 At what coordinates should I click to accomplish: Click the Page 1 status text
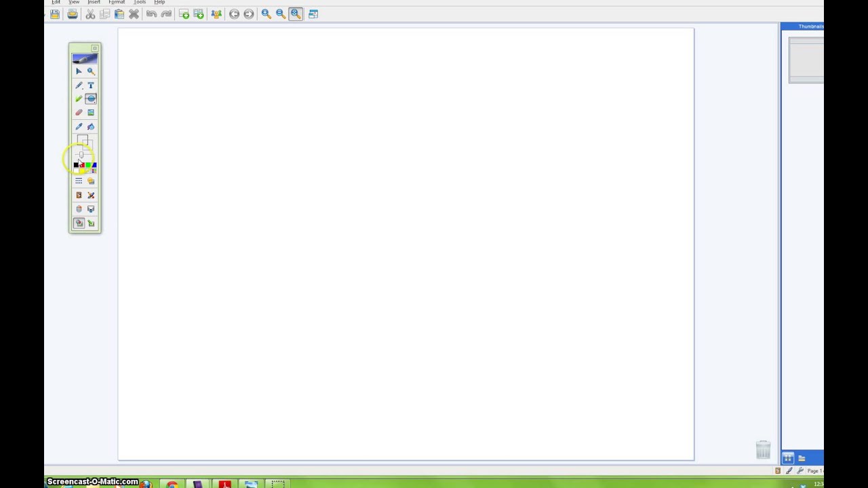point(815,470)
